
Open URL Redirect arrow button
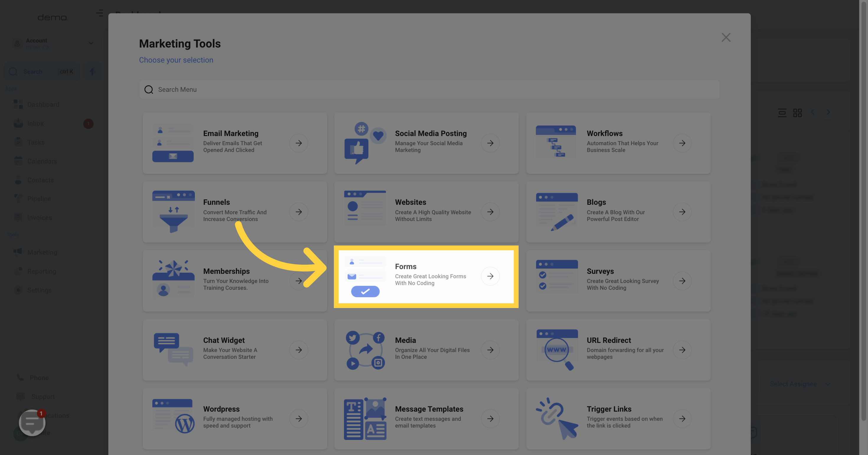(x=682, y=350)
